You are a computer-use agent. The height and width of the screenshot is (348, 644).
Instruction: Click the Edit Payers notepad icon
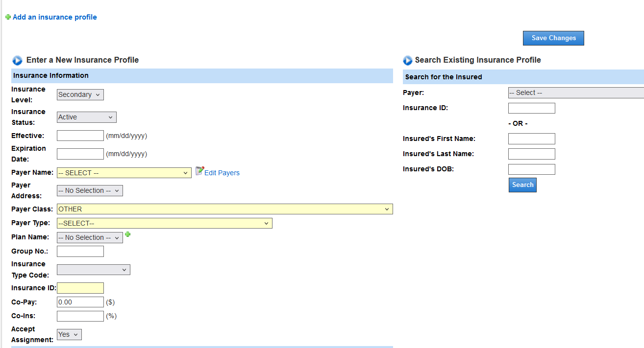click(x=199, y=171)
